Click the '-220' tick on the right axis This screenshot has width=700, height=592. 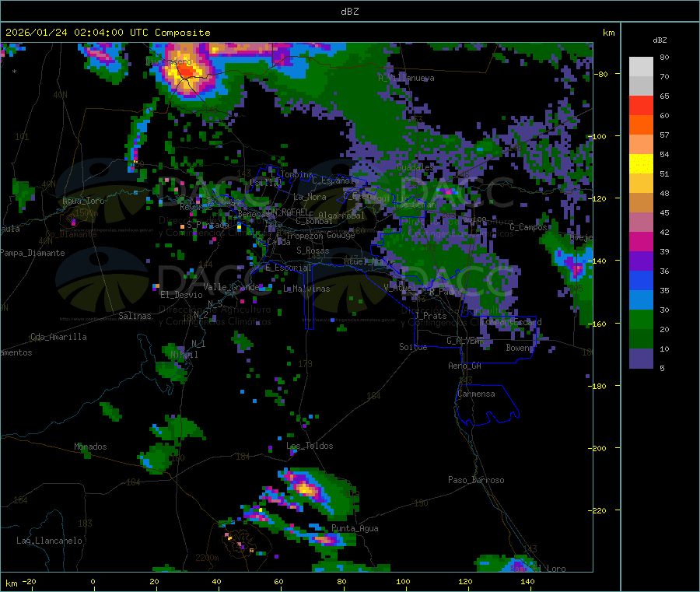pyautogui.click(x=598, y=511)
